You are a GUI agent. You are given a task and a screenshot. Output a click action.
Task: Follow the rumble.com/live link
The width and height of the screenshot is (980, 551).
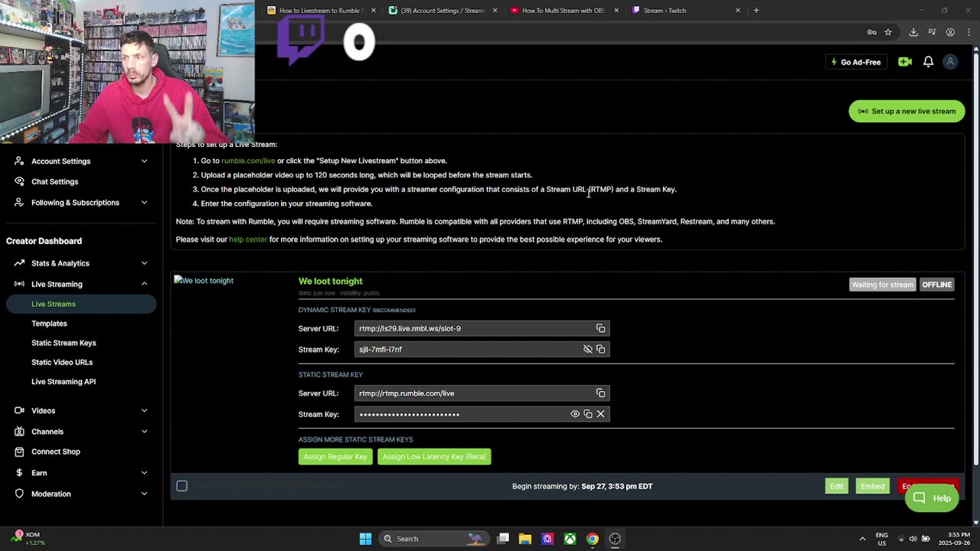248,161
